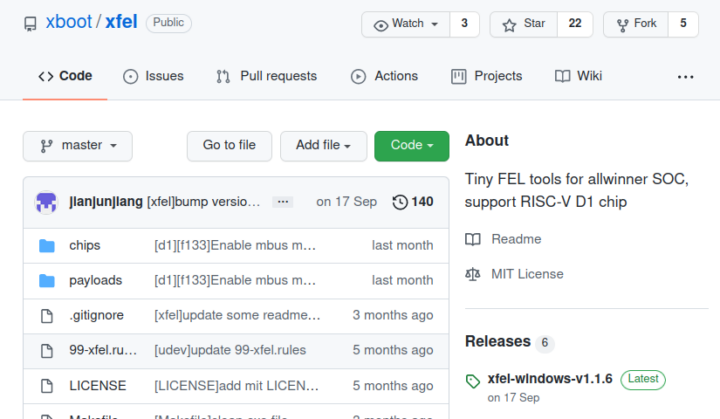This screenshot has width=720, height=419.
Task: Click the payloads folder icon
Action: 47,281
